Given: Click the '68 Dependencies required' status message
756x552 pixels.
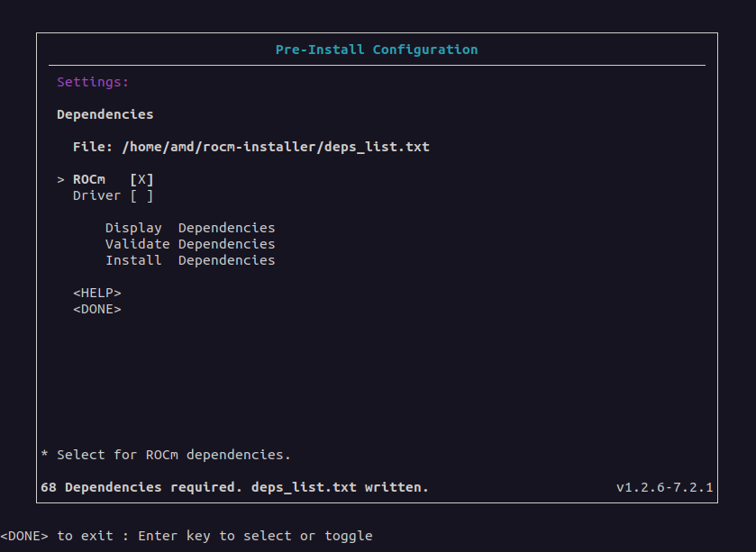Looking at the screenshot, I should (x=234, y=487).
